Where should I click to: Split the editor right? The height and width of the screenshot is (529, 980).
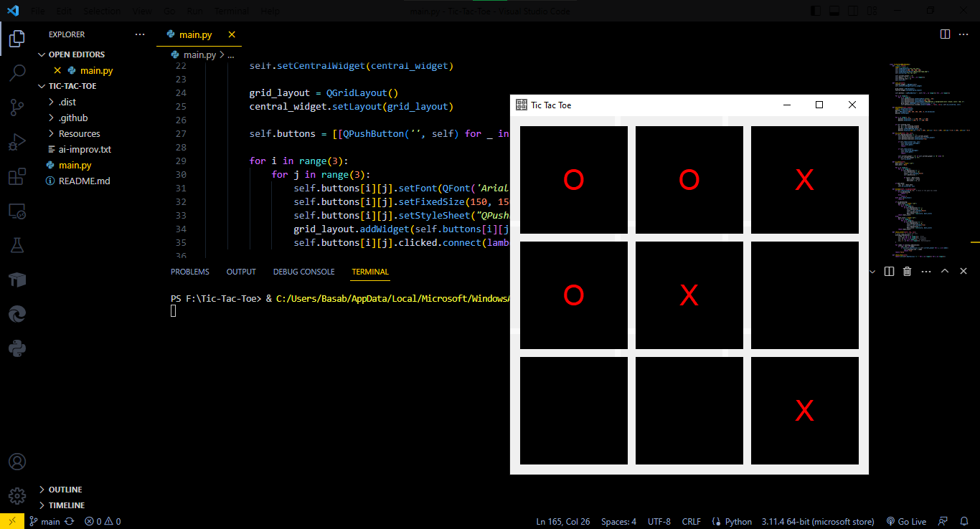(x=945, y=34)
